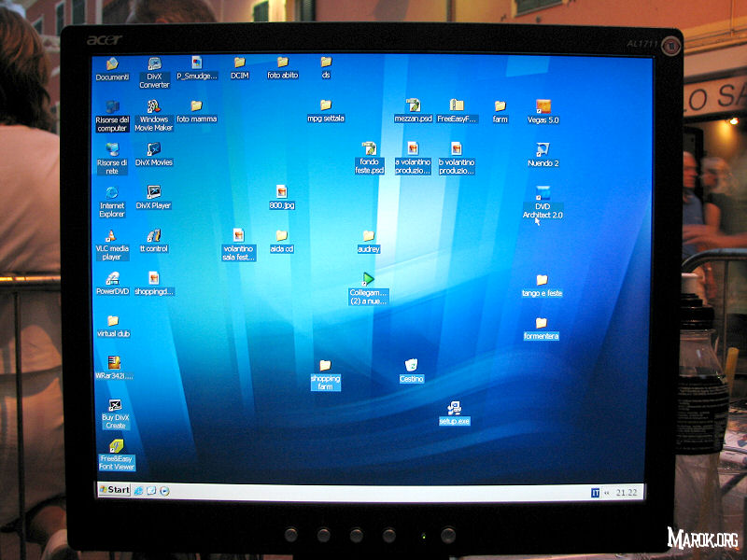This screenshot has width=747, height=560.
Task: Launch Windows Movie Maker
Action: coord(153,116)
